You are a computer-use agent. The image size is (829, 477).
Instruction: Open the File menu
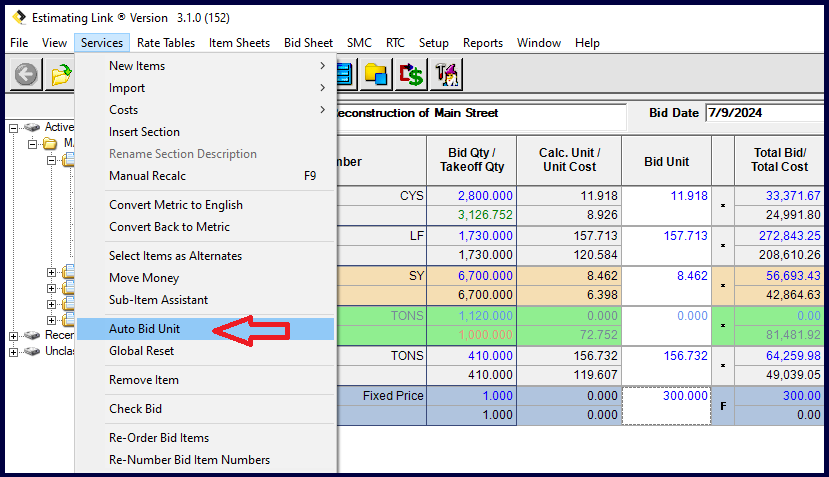point(19,43)
